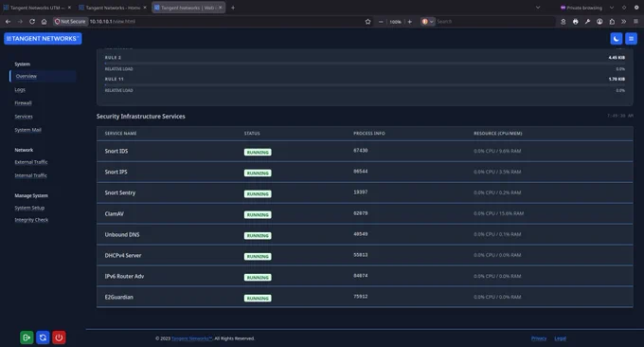644x347 pixels.
Task: Open Firewall in the sidebar
Action: pyautogui.click(x=23, y=102)
